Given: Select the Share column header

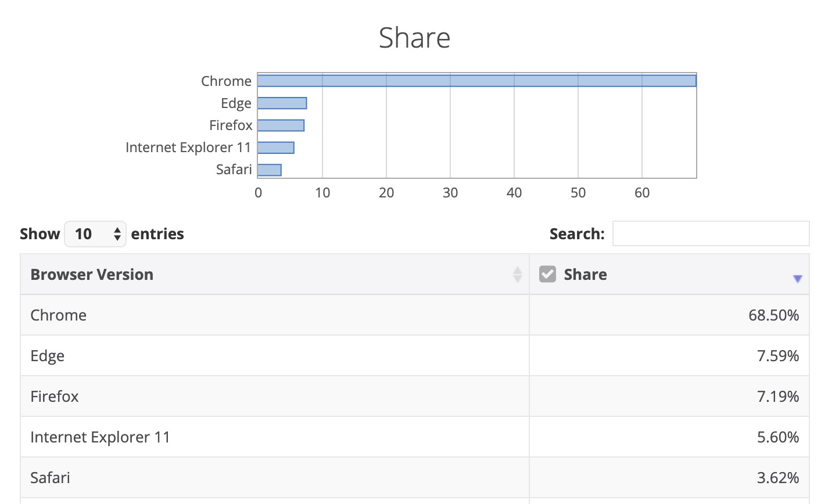Looking at the screenshot, I should (585, 274).
